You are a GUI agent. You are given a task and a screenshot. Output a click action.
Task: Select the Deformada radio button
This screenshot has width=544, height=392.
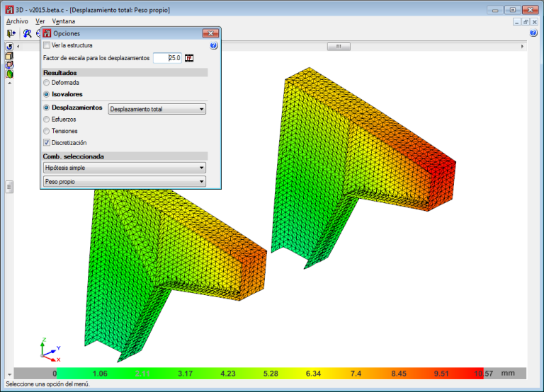[x=47, y=83]
